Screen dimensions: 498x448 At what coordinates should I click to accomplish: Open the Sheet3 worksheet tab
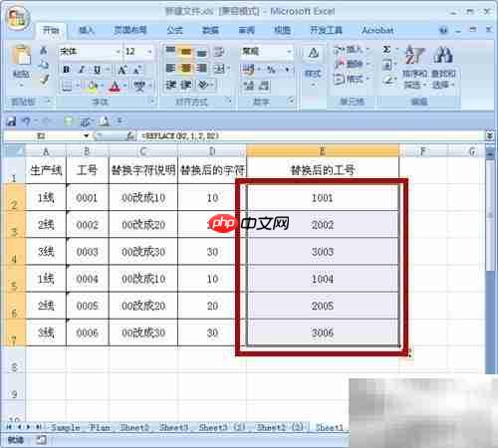(x=173, y=427)
